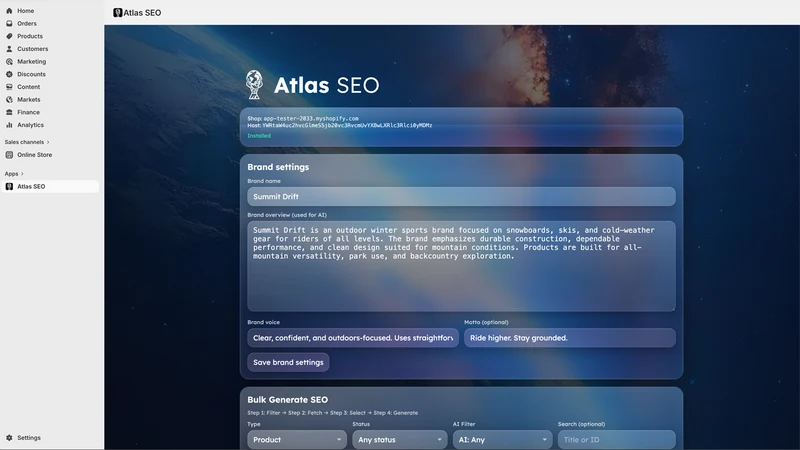Click the shop URL app-tester-2033.myshopify.com
Image resolution: width=800 pixels, height=450 pixels.
311,118
